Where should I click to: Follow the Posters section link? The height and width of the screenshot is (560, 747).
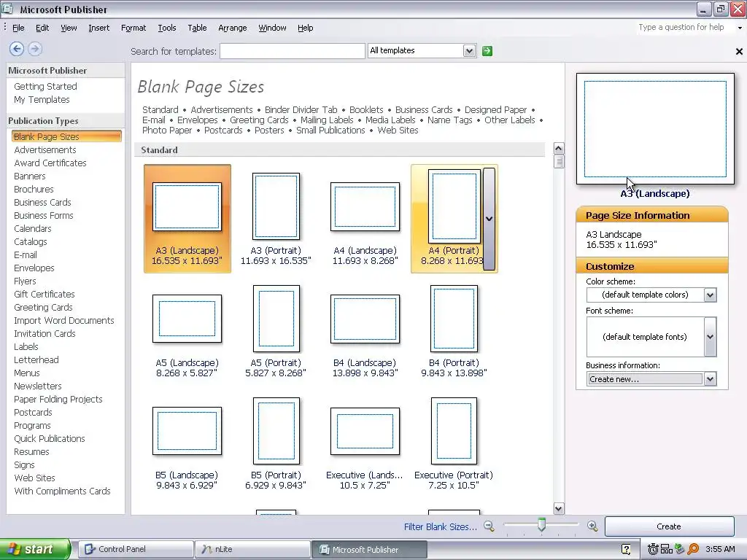[x=268, y=130]
